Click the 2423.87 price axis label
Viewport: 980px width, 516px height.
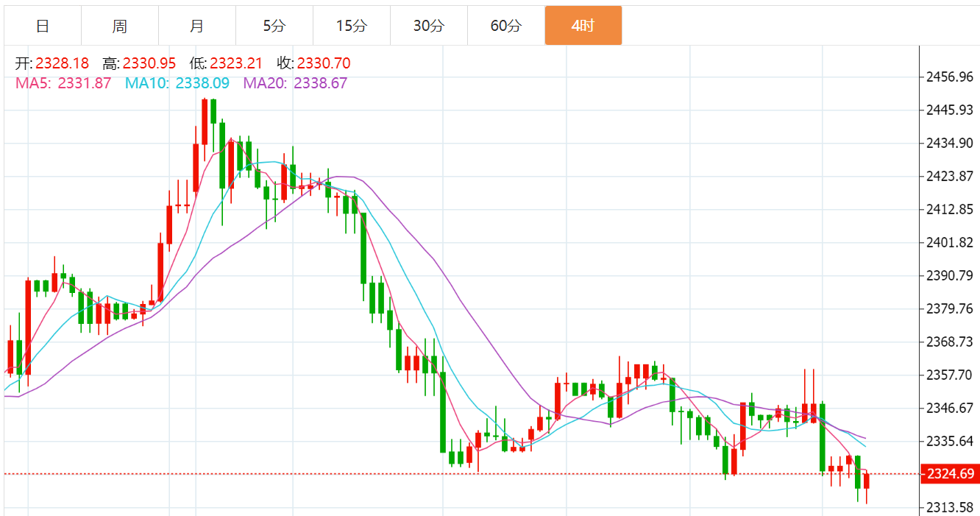tap(950, 176)
